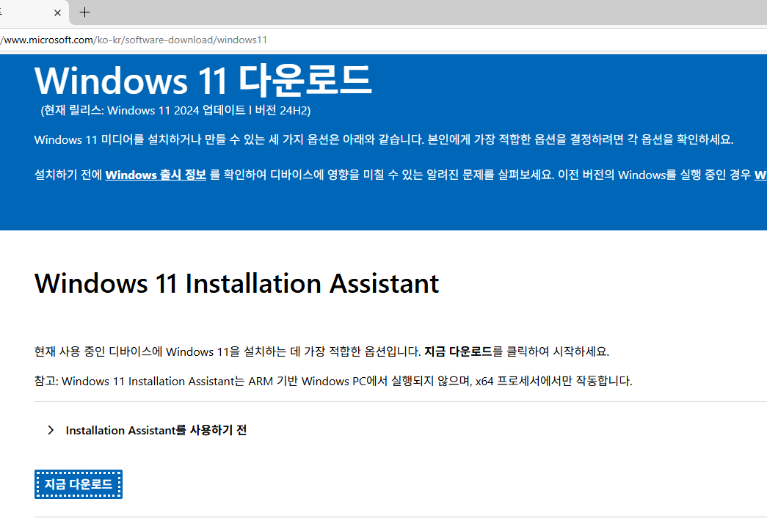Click the 지금 다운로드 button
Screen dimensions: 767x532
point(79,484)
